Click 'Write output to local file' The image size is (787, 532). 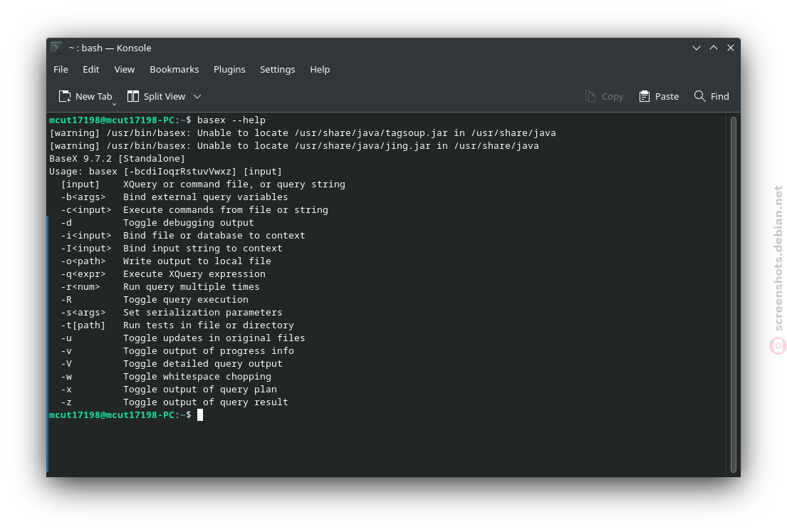click(x=197, y=261)
